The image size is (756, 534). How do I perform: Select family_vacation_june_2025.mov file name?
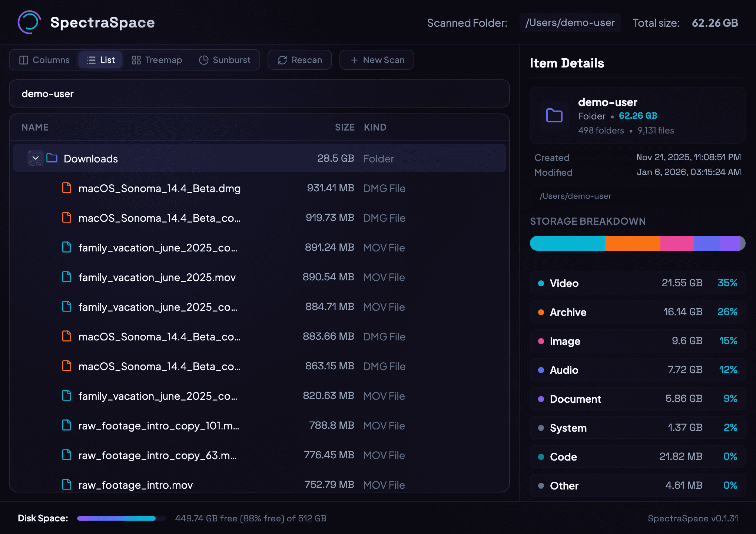click(x=157, y=277)
